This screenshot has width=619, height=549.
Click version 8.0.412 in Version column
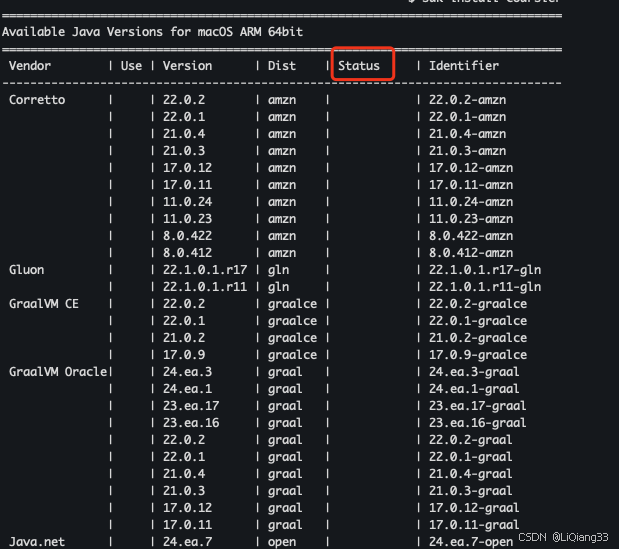(x=188, y=253)
